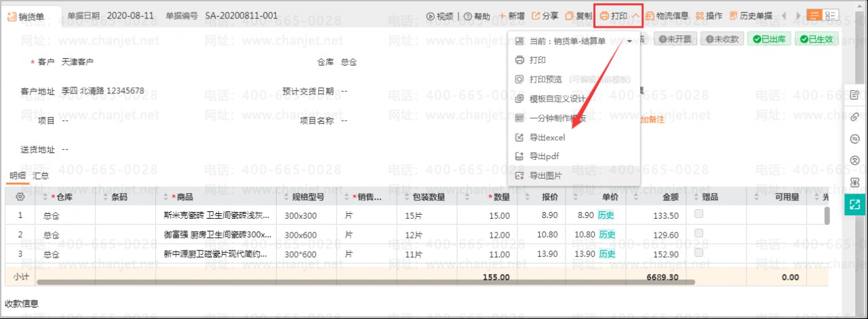Click the table column settings gear icon
Viewport: 868px width, 319px height.
[x=20, y=197]
